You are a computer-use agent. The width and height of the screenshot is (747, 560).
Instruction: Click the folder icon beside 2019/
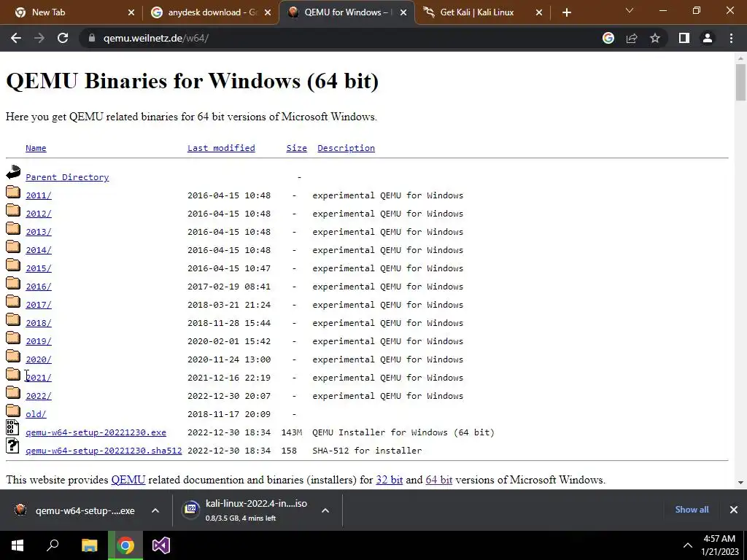pyautogui.click(x=13, y=338)
